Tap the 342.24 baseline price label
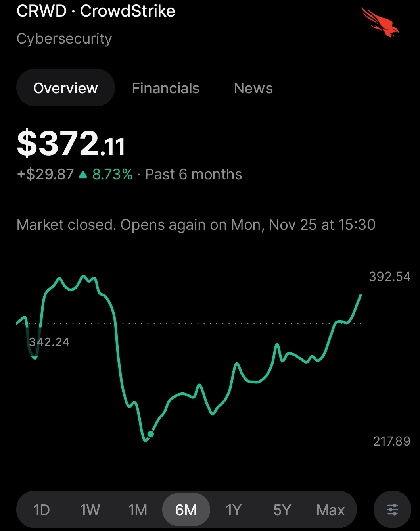The height and width of the screenshot is (531, 420). pos(49,342)
